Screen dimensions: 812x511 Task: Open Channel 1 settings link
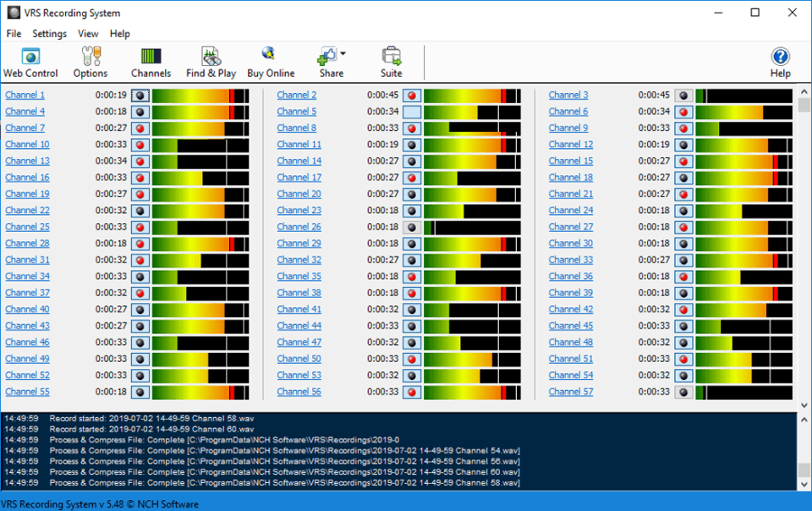tap(24, 95)
